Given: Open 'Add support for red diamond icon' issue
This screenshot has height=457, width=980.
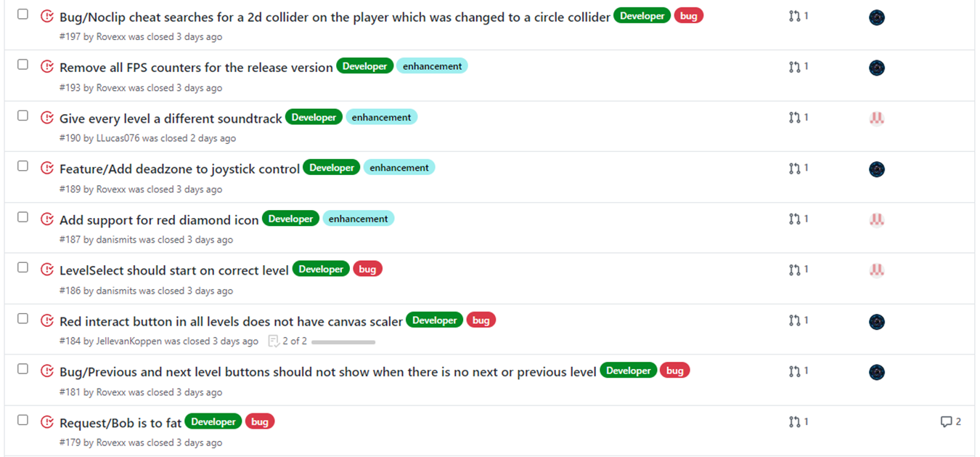Looking at the screenshot, I should (159, 219).
